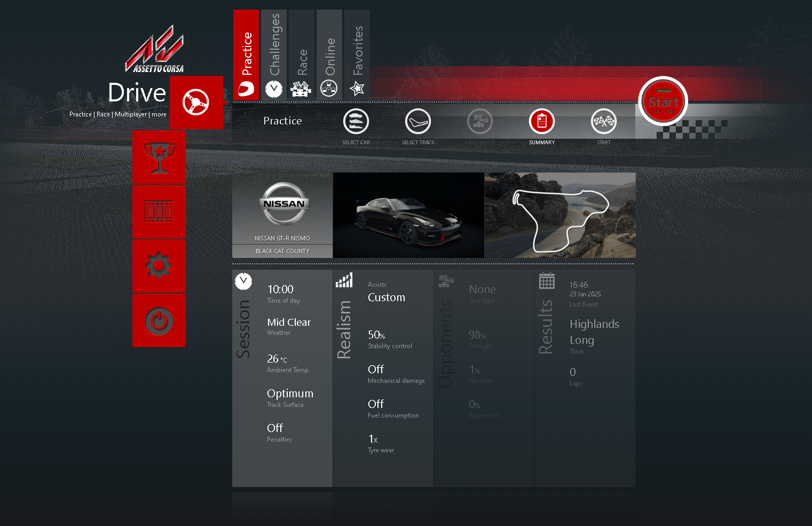Image resolution: width=812 pixels, height=526 pixels.
Task: Switch to the Race tab
Action: (302, 54)
